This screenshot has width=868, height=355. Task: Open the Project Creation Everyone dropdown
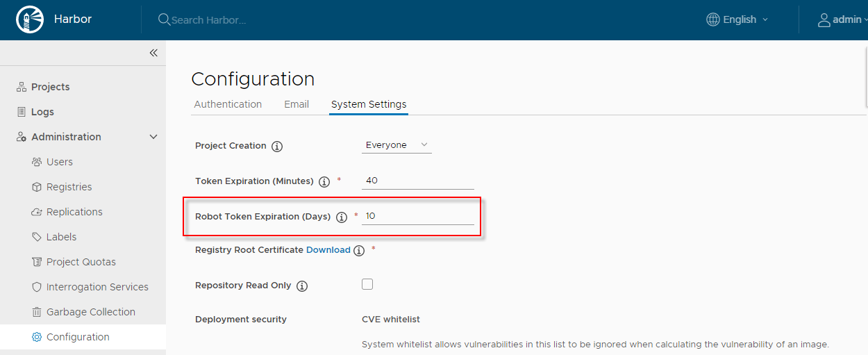point(397,145)
